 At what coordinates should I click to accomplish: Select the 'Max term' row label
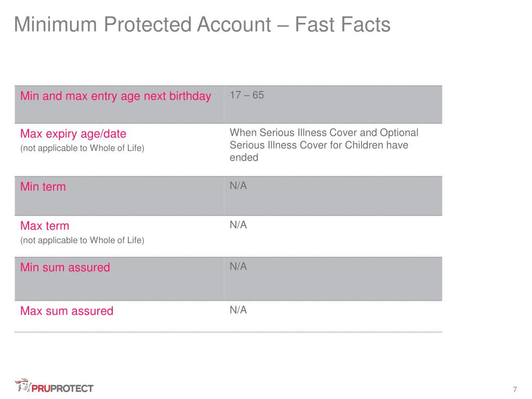point(45,225)
